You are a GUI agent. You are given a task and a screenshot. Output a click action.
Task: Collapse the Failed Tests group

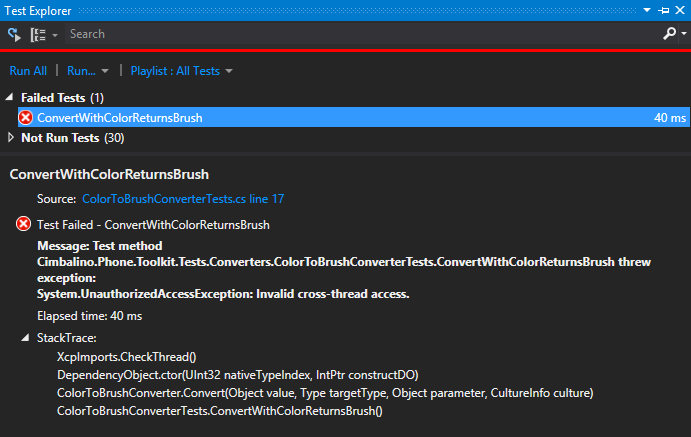[10, 98]
